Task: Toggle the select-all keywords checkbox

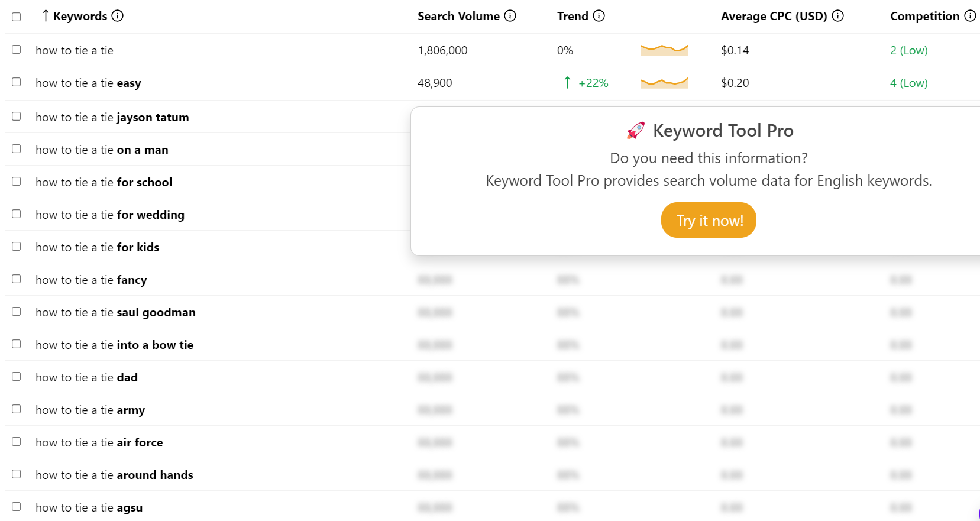Action: point(17,17)
